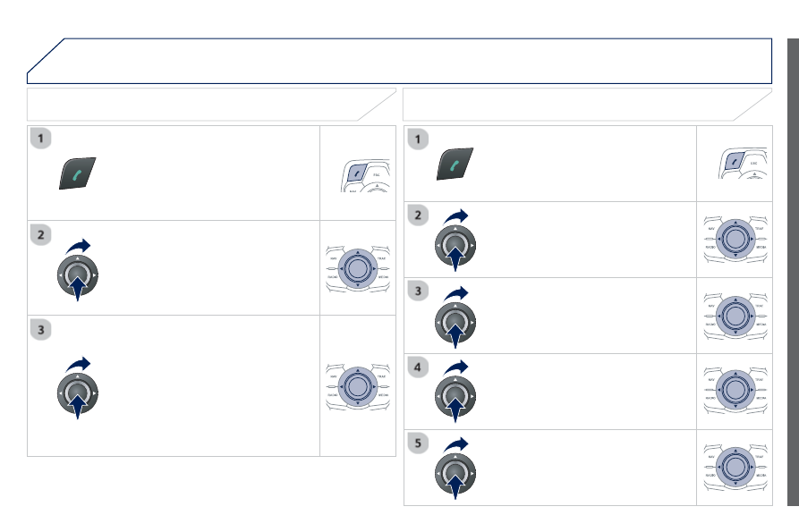Click the blue-outlined title banner at top

click(x=399, y=61)
